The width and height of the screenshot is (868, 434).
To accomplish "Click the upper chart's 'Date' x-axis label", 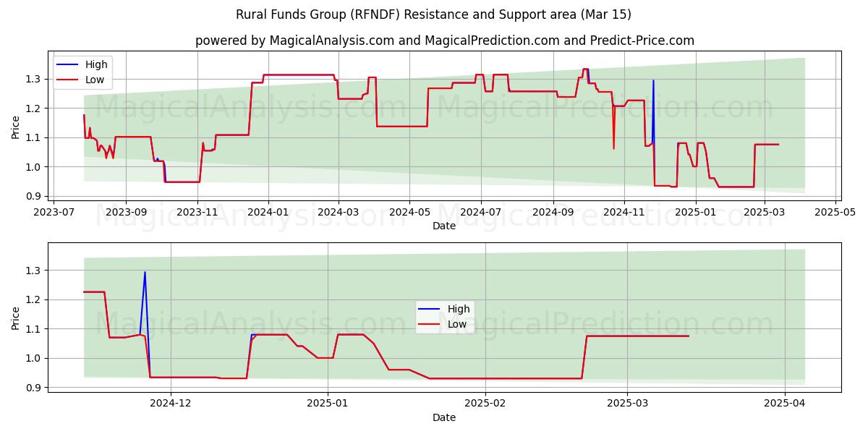I will coord(444,226).
